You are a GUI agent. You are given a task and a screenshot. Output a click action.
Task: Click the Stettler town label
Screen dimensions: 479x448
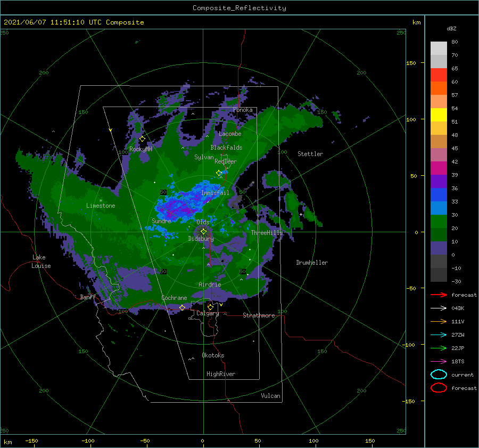click(310, 154)
